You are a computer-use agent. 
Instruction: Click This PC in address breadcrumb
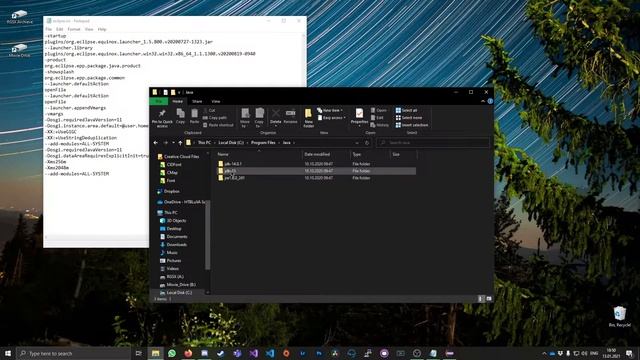tap(204, 143)
